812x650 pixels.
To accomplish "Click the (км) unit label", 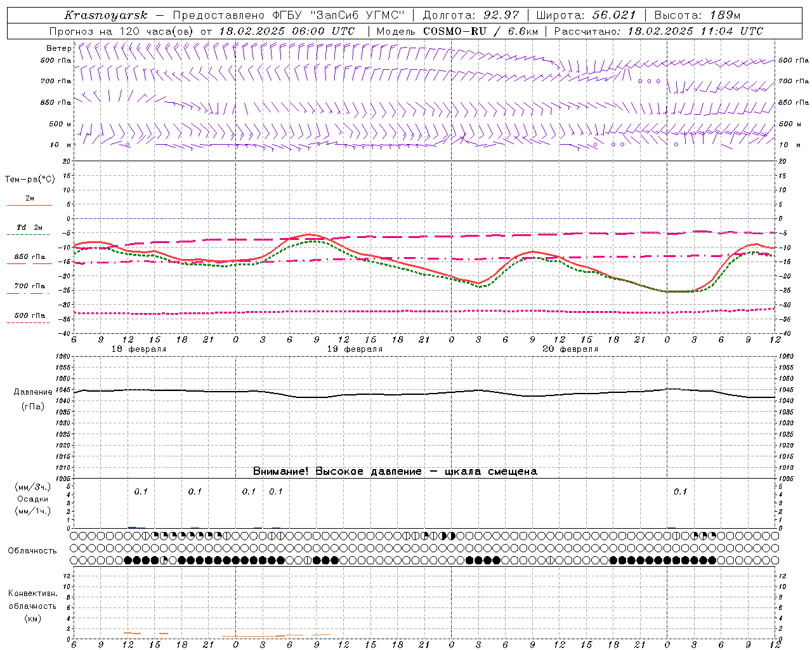I will (x=32, y=618).
